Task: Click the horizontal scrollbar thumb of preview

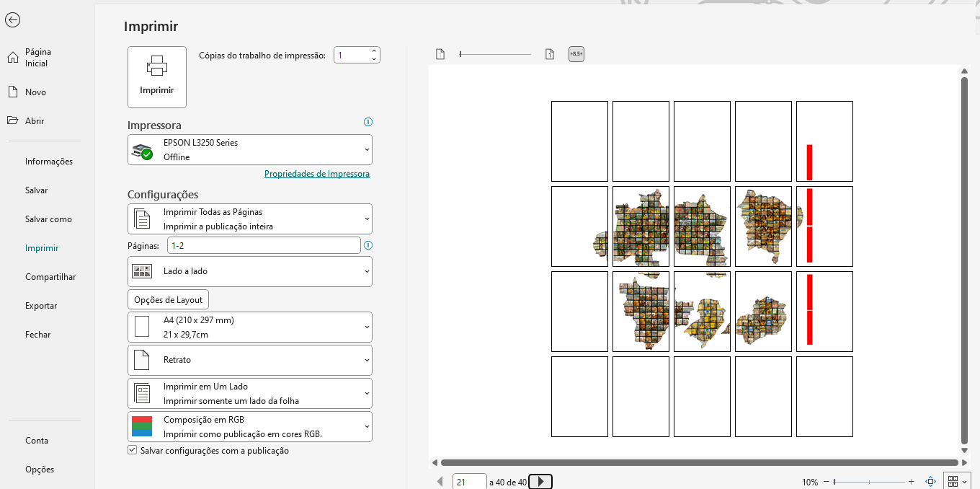Action: coord(699,462)
